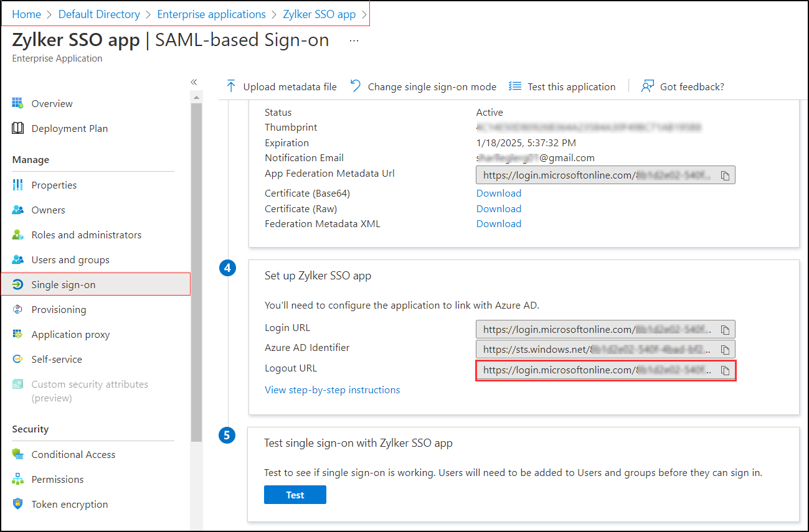This screenshot has width=809, height=532.
Task: Click the Provisioning icon
Action: pyautogui.click(x=18, y=309)
